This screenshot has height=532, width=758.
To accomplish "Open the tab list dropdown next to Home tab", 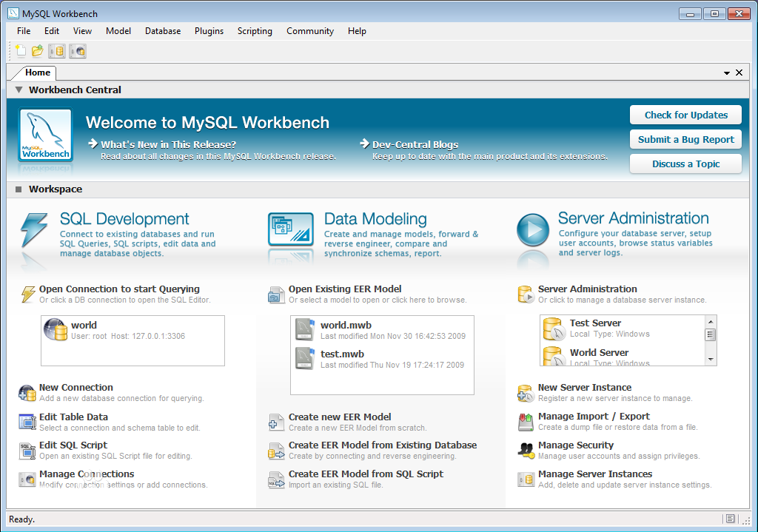I will (726, 73).
